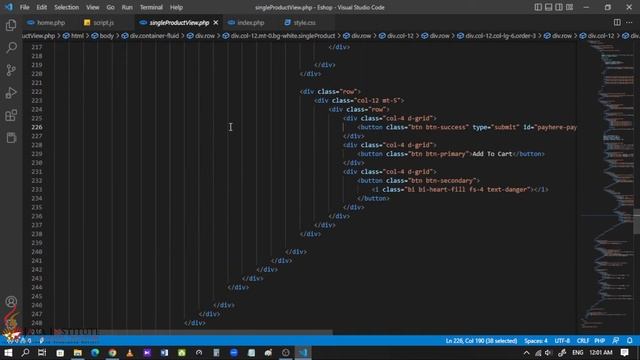Toggle the primary side bar layout button
Image resolution: width=640 pixels, height=360 pixels.
[538, 7]
